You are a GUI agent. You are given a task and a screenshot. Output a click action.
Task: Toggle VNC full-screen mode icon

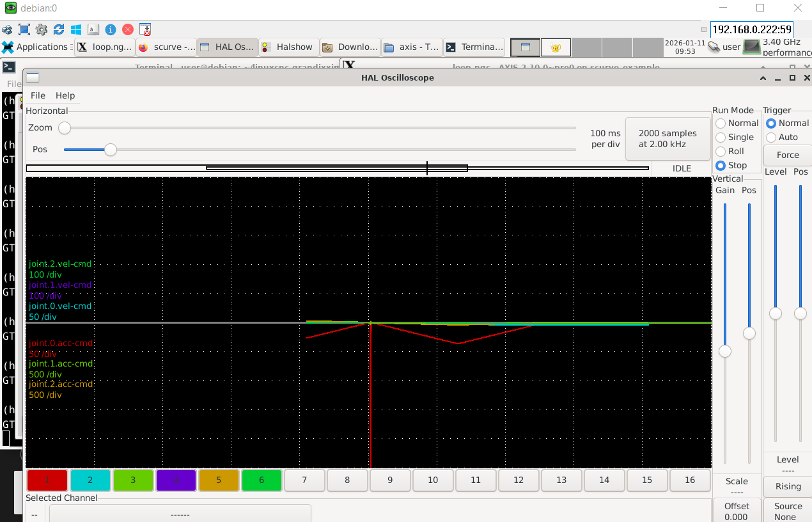coord(24,29)
